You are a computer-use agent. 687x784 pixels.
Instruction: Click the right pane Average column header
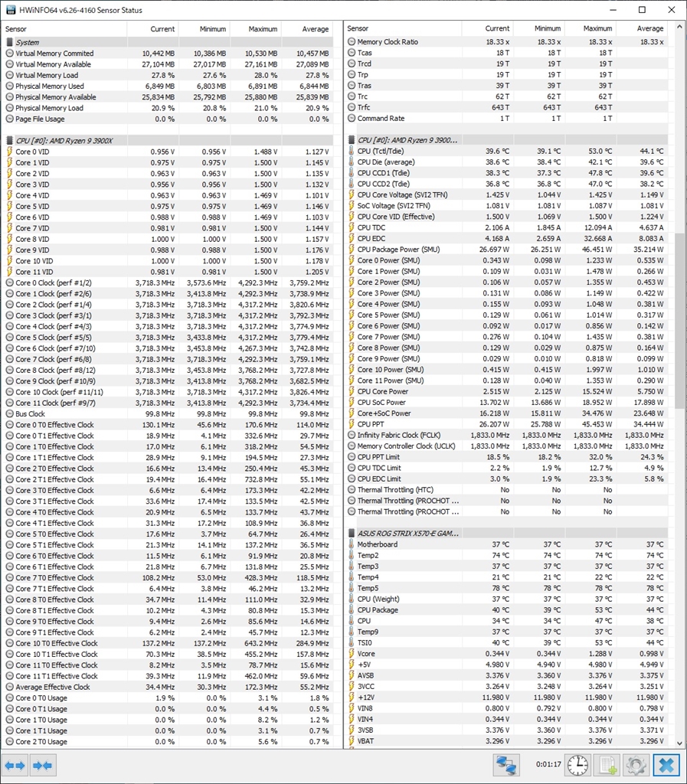point(643,28)
